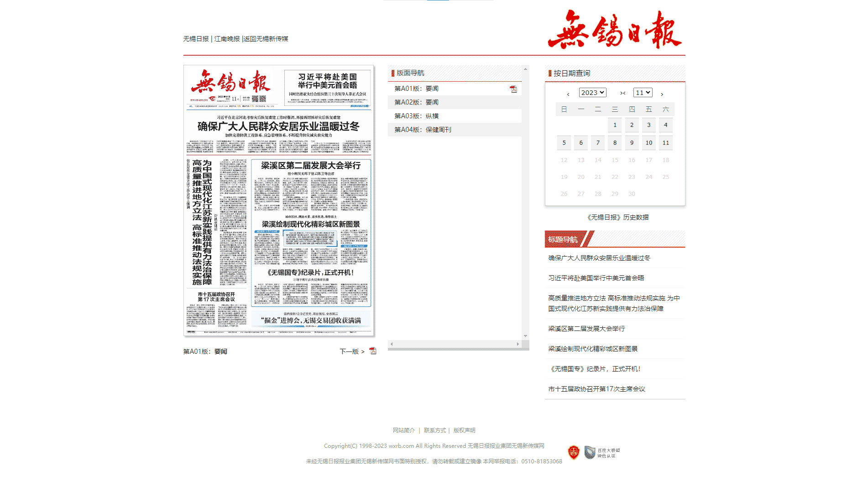
Task: Open article 《无锡国专》纪录片，正式开机！
Action: 595,369
